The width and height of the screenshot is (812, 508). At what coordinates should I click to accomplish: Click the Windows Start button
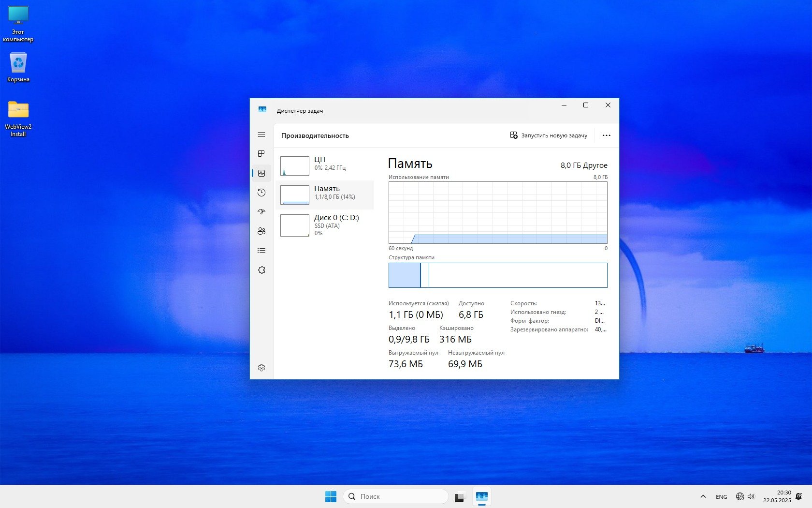coord(331,496)
